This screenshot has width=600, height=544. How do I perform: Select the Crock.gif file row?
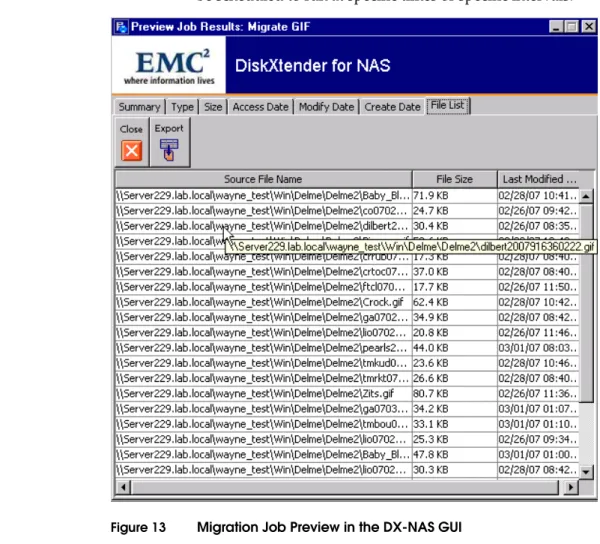347,302
